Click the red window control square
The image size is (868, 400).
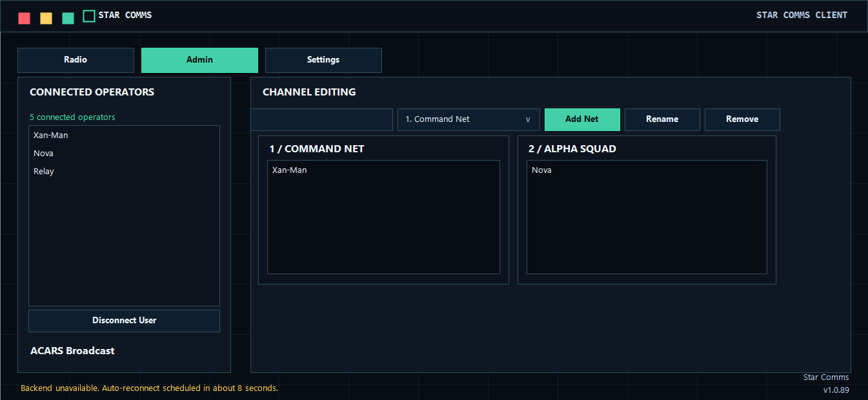point(25,18)
